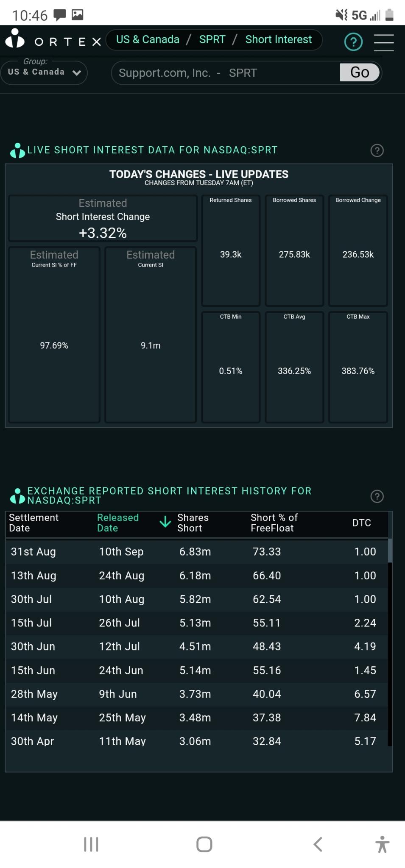Select Short % of FreeFloat column
The height and width of the screenshot is (868, 405).
(x=274, y=523)
